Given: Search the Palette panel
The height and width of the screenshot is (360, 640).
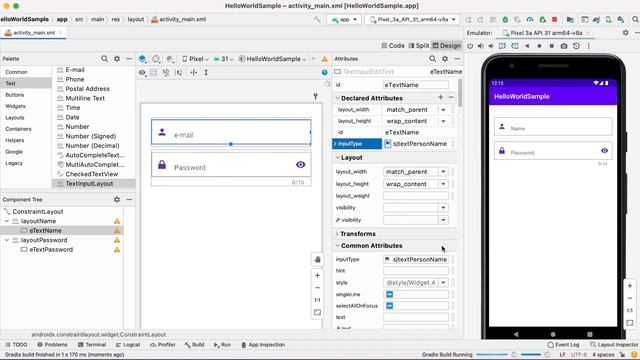Looking at the screenshot, I should coord(104,59).
